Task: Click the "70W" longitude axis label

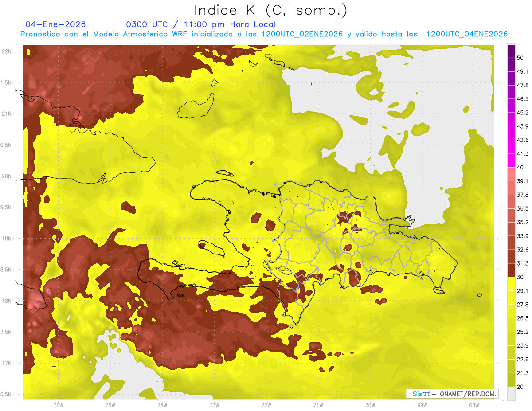Action: pos(370,405)
